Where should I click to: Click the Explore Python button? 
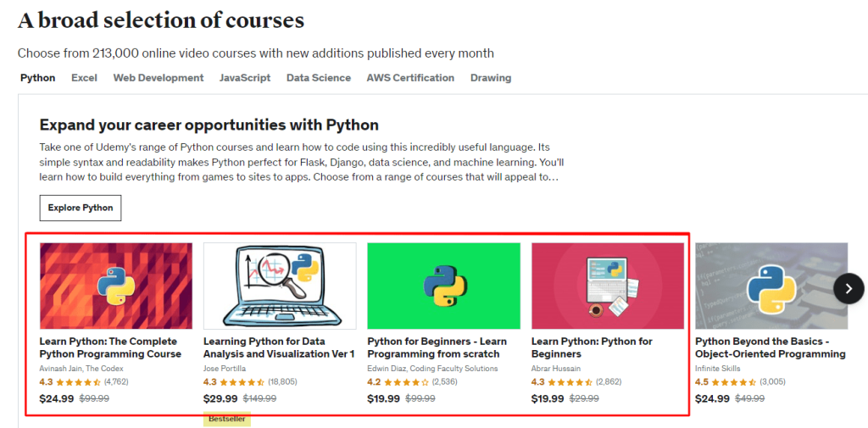click(81, 208)
